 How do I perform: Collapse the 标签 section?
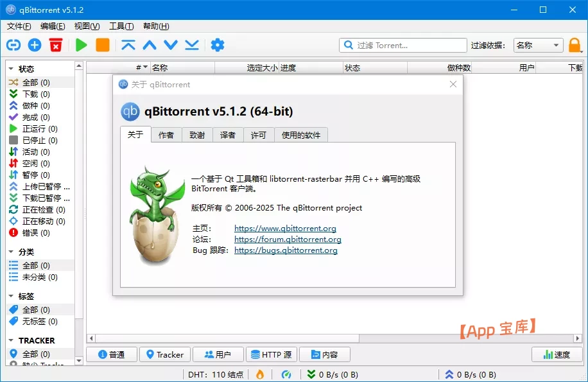(x=11, y=296)
